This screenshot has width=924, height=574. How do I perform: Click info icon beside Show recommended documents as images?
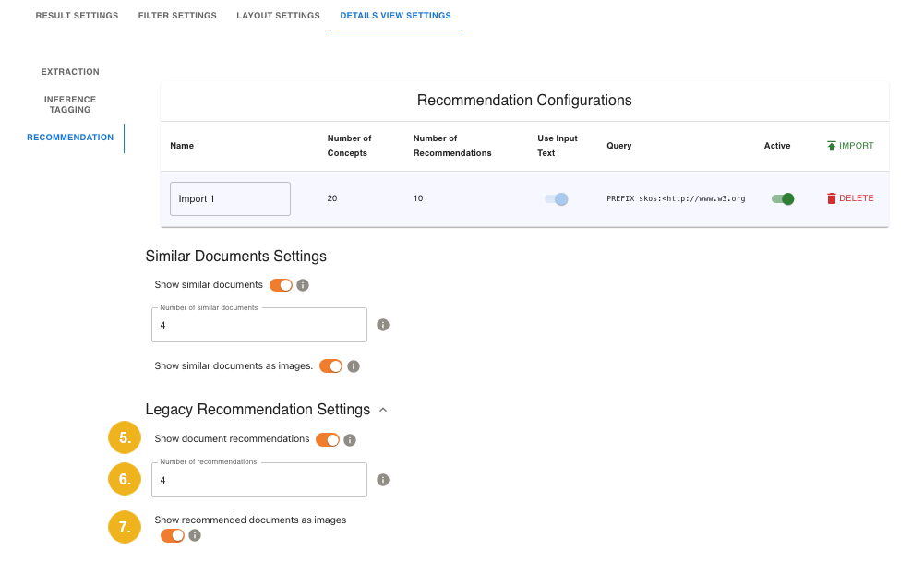[195, 535]
